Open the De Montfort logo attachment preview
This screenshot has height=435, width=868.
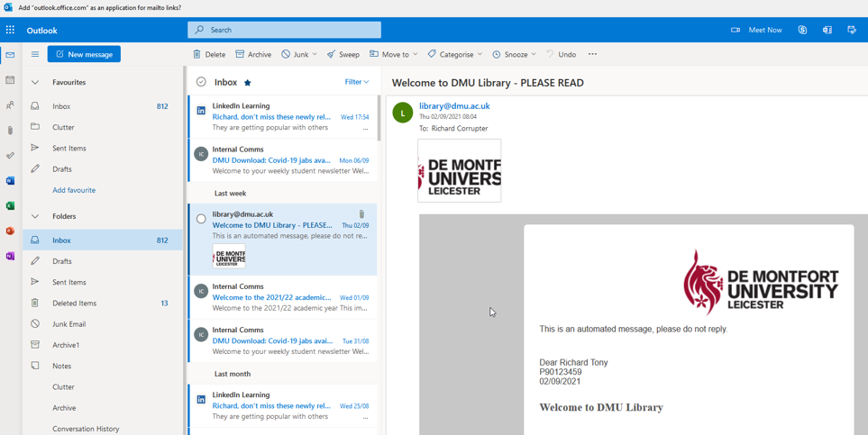460,170
